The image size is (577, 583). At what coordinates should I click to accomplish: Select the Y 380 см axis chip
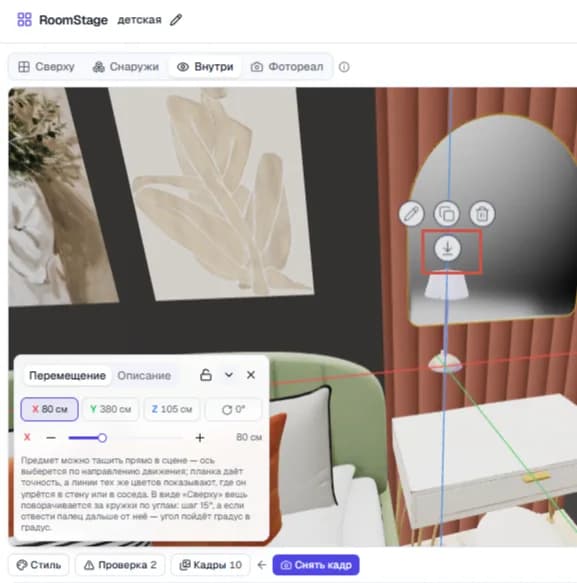click(110, 409)
